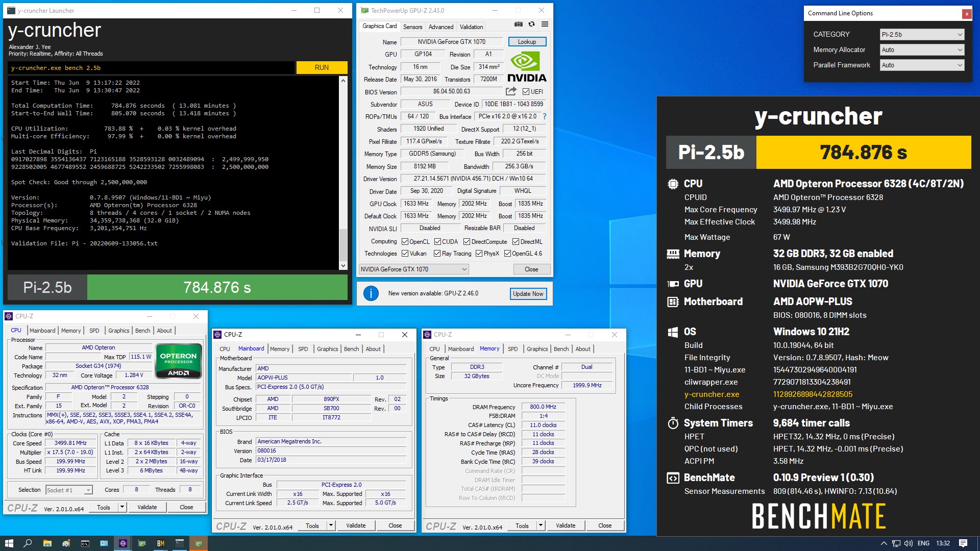This screenshot has height=551, width=980.
Task: Toggle the Ray Tracing checkbox
Action: pyautogui.click(x=437, y=254)
